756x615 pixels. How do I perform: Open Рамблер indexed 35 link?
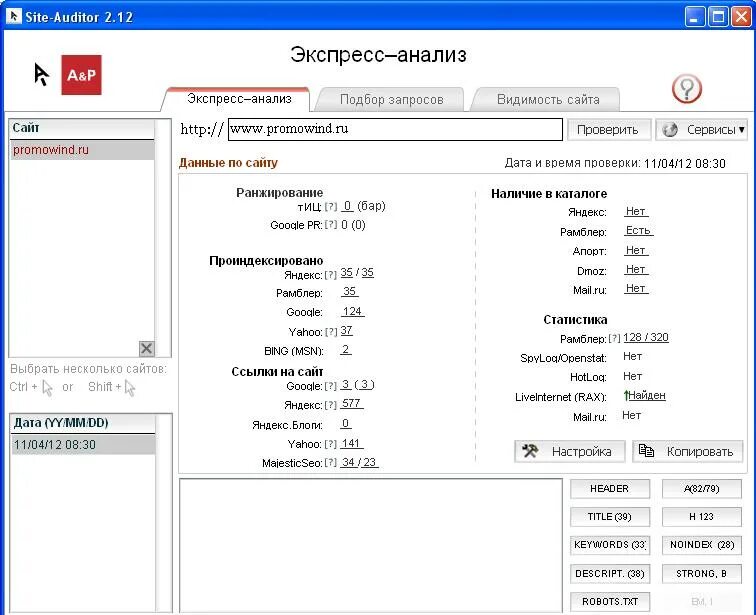pos(350,292)
